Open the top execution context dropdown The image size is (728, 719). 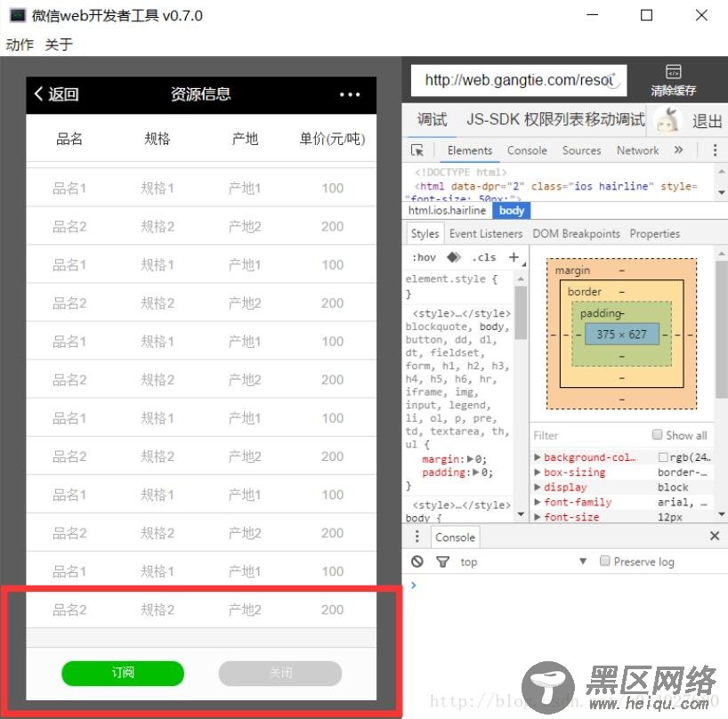point(523,562)
